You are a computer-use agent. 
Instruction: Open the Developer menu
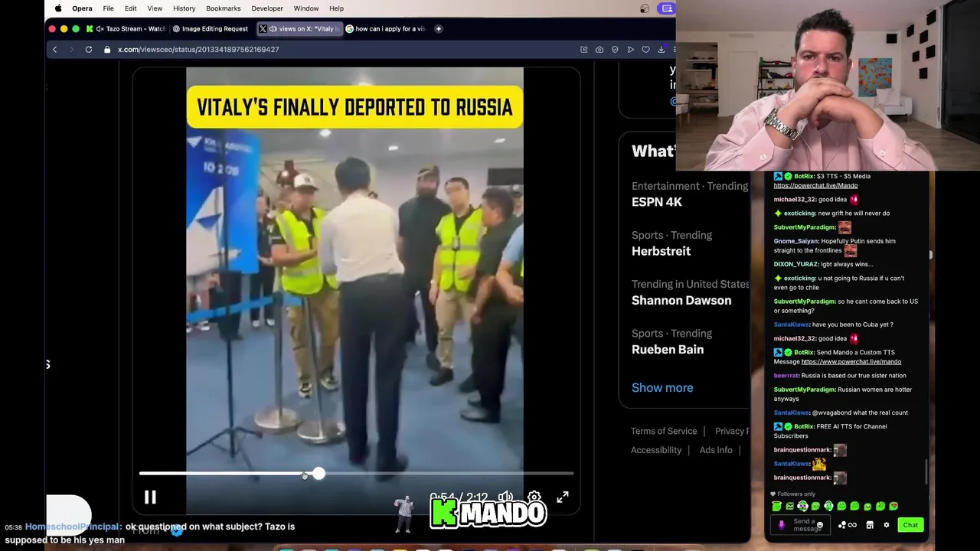point(267,8)
